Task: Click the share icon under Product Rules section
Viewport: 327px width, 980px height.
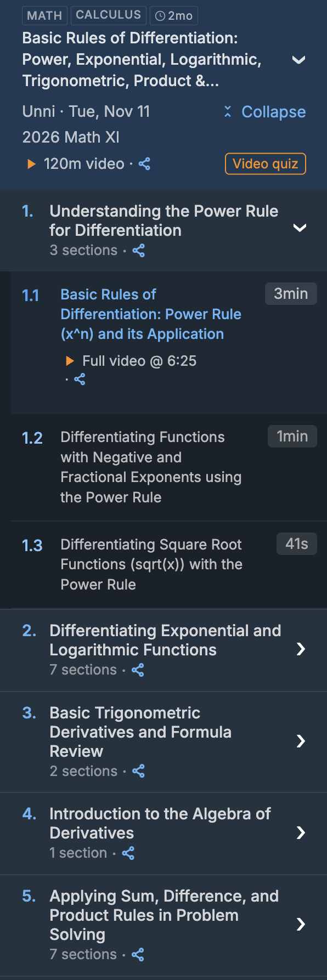Action: pos(138,954)
